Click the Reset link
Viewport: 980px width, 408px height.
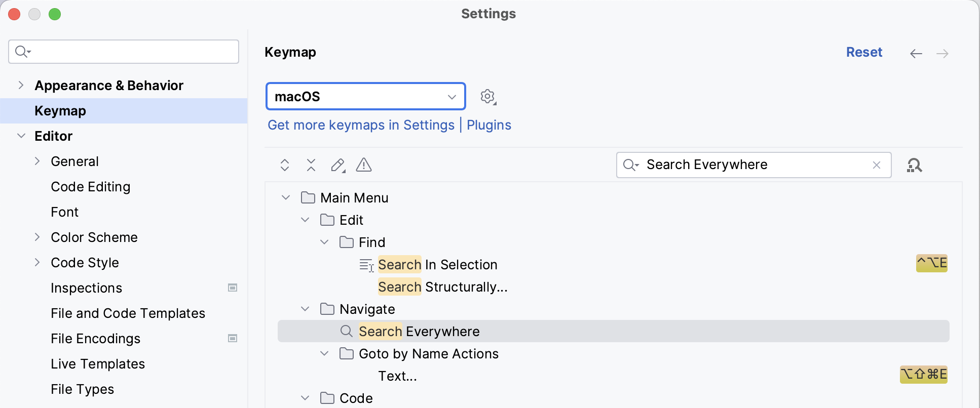tap(864, 52)
